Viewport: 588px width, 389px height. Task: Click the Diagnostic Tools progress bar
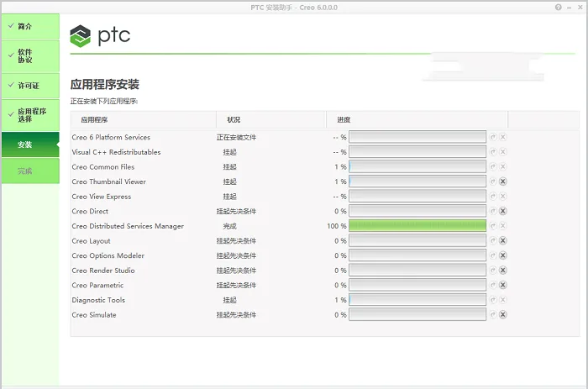point(417,300)
